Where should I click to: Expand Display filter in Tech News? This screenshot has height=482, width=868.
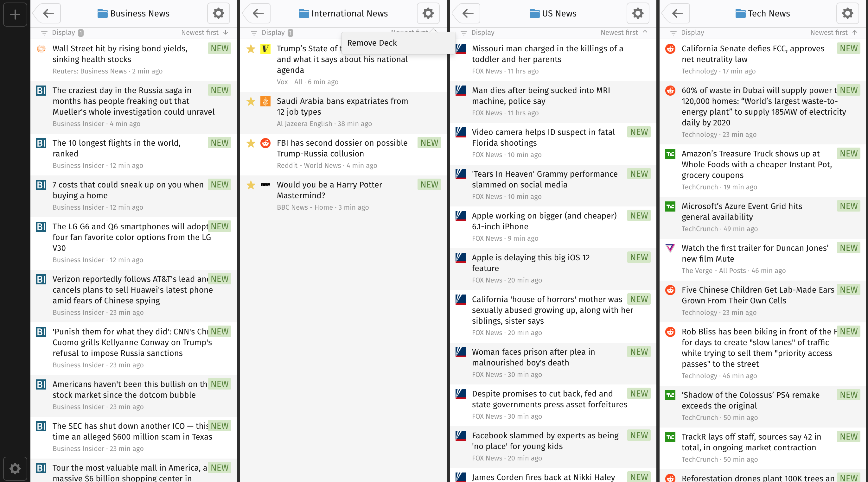[687, 32]
